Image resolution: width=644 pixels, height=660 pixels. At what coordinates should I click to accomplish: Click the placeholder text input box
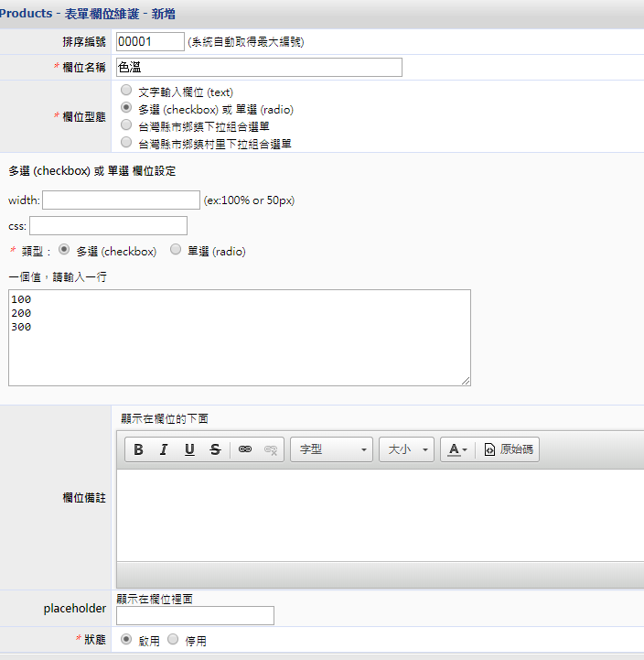click(195, 615)
